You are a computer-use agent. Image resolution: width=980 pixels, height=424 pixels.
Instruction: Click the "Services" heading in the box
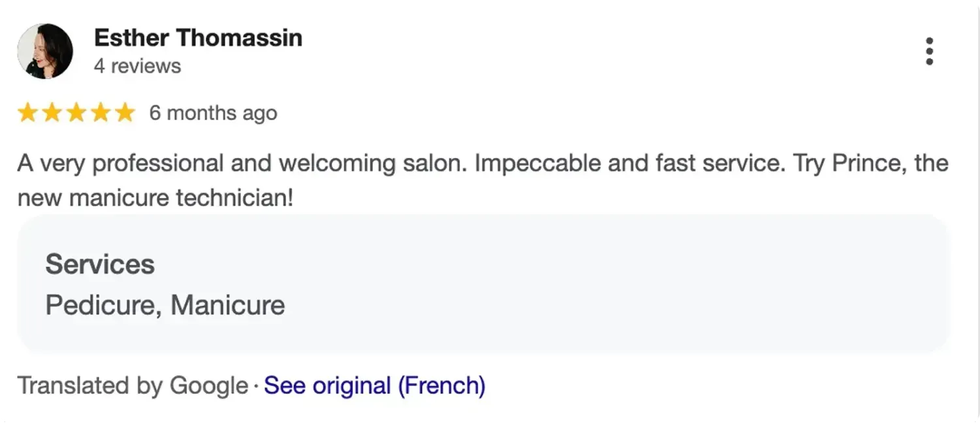pos(100,265)
